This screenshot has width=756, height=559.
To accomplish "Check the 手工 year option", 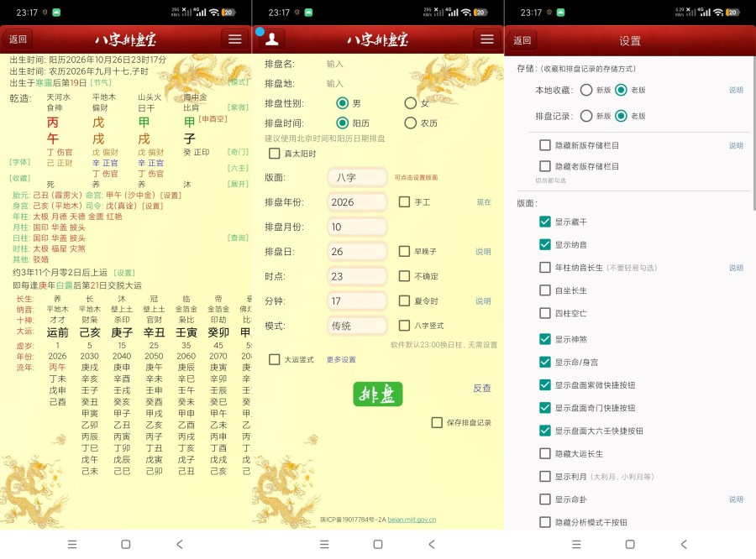I will (x=405, y=202).
